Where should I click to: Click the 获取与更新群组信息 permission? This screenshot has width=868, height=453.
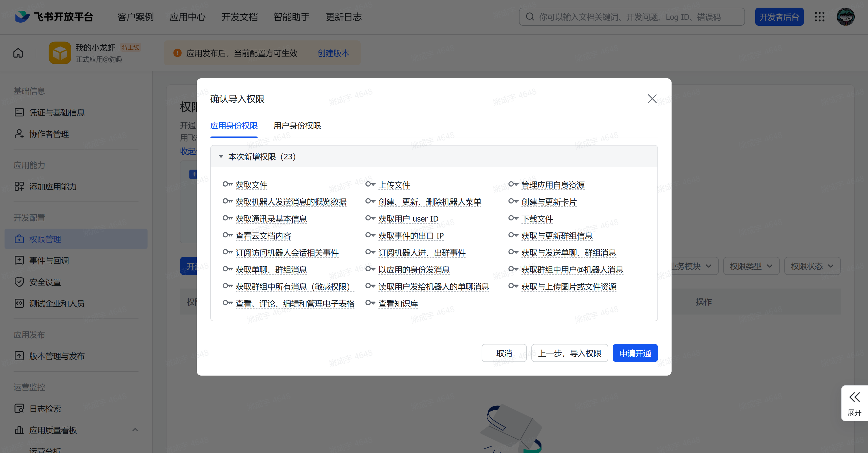click(557, 236)
